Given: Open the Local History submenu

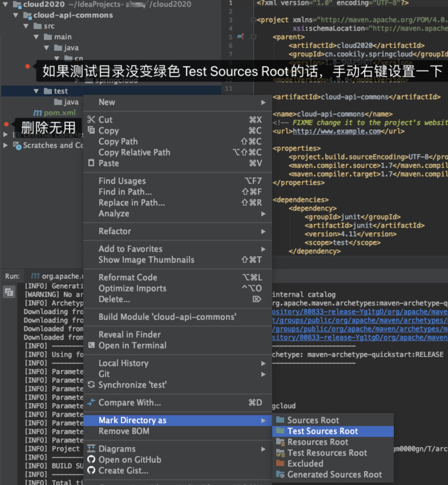Looking at the screenshot, I should [x=178, y=363].
